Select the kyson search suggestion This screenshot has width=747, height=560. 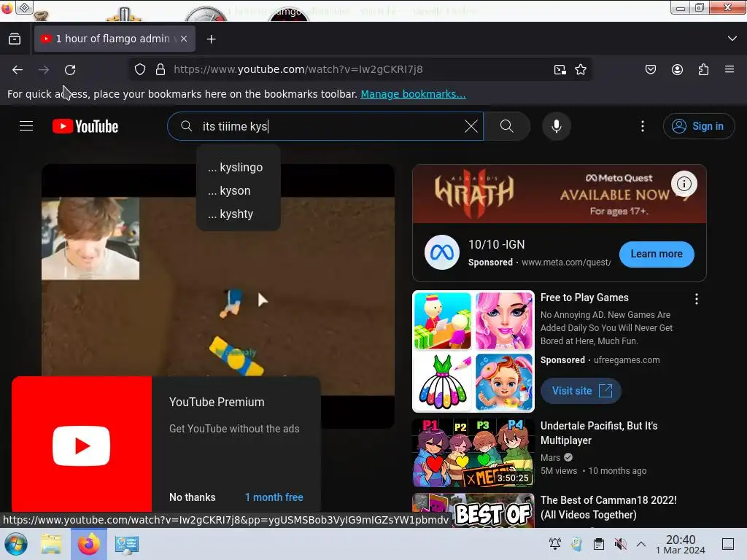click(x=239, y=190)
